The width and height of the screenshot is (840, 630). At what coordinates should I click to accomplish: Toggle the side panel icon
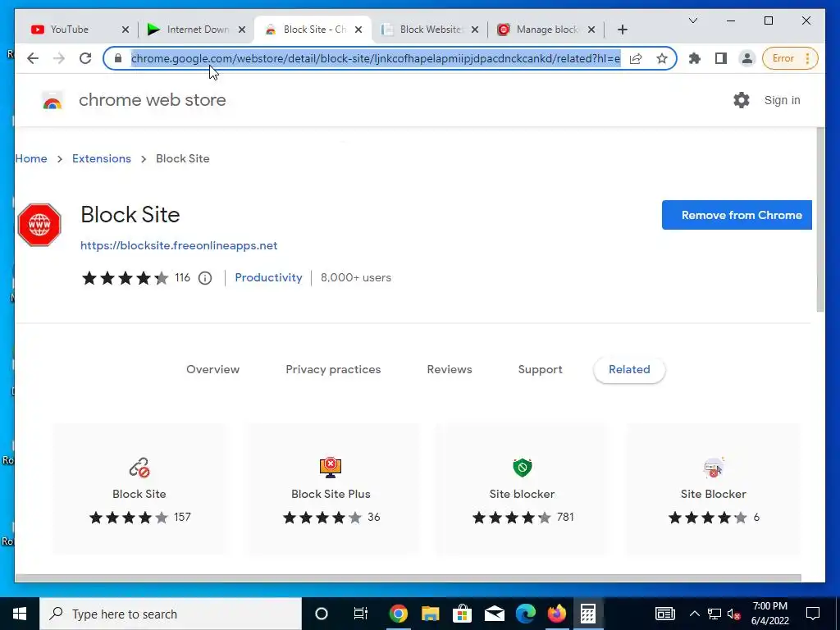721,58
